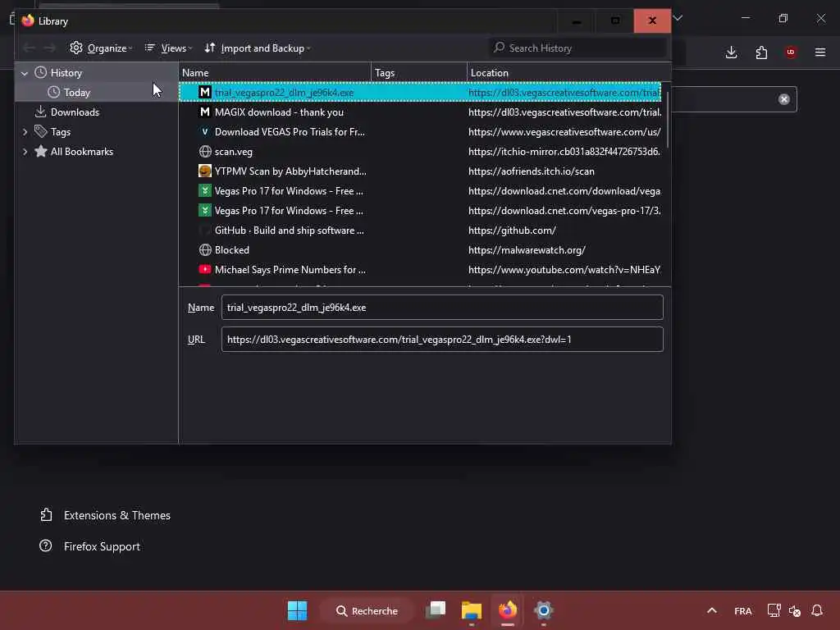Viewport: 840px width, 630px height.
Task: Click the https://aofriends.itch.io/scan location cell
Action: 532,171
